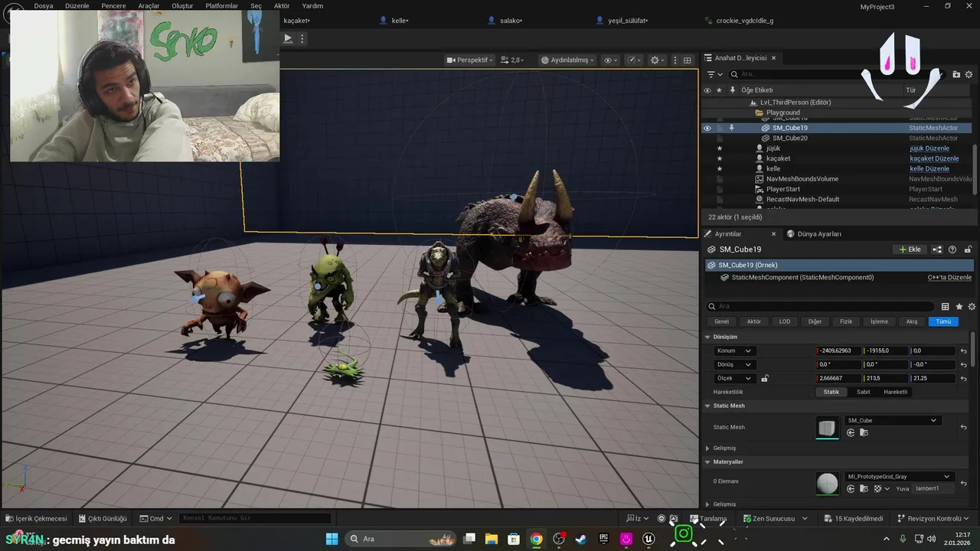Toggle details property matrix table icon
980x551 pixels.
945,306
